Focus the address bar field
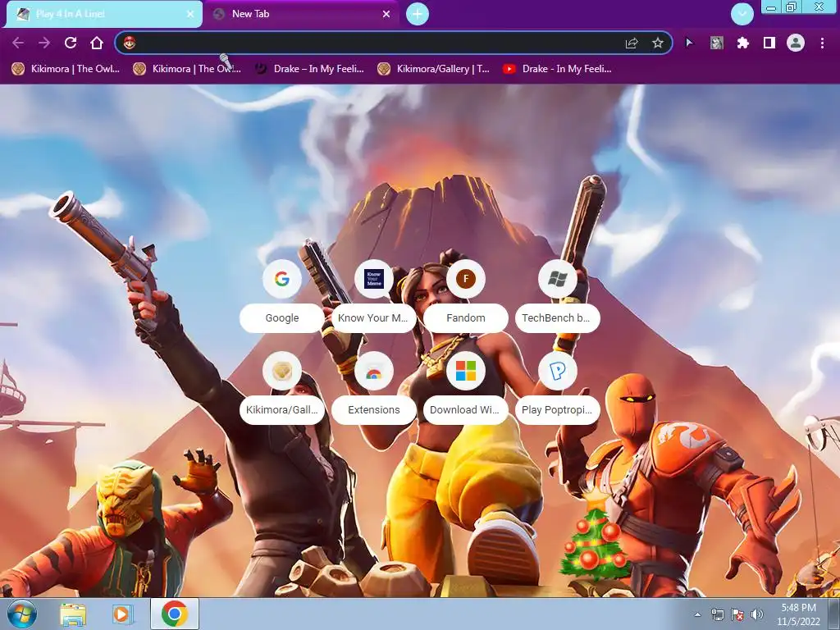The height and width of the screenshot is (630, 840). tap(394, 43)
